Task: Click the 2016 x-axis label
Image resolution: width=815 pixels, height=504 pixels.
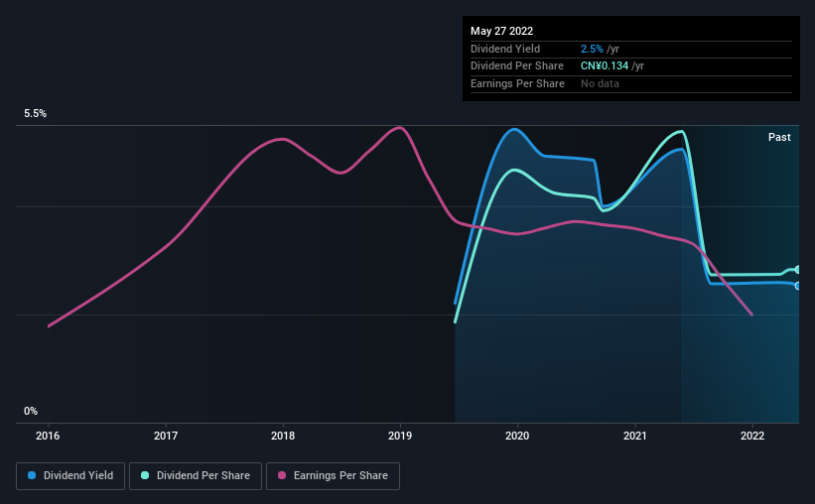Action: [48, 436]
